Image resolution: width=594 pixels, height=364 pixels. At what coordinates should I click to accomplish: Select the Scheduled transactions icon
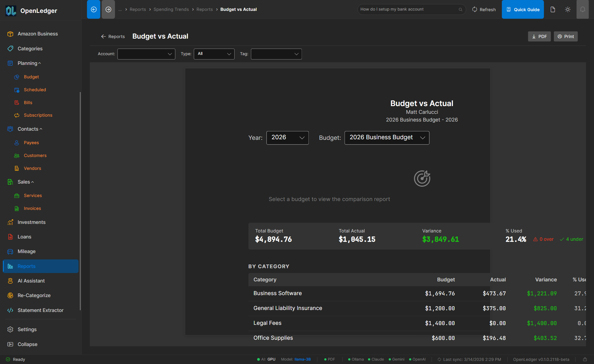pos(17,89)
